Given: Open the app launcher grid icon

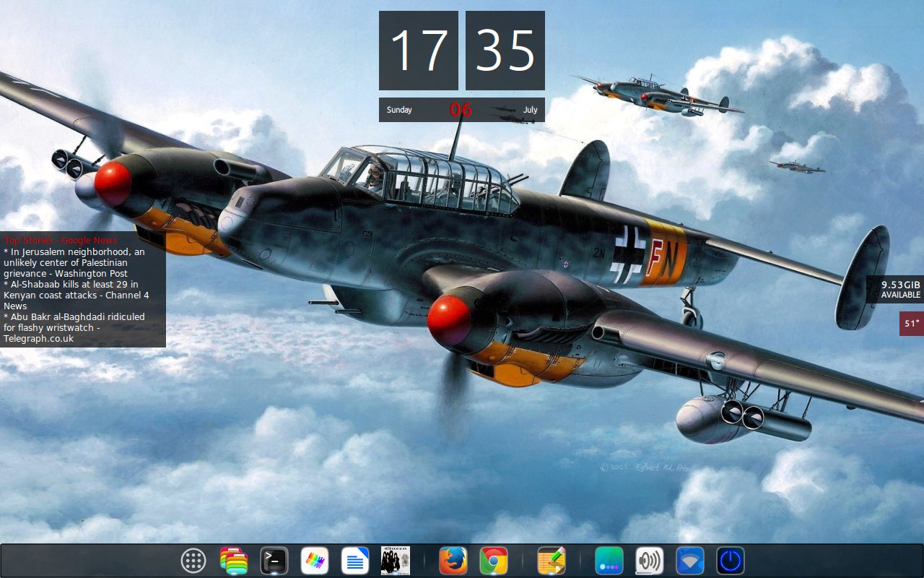Looking at the screenshot, I should point(193,561).
